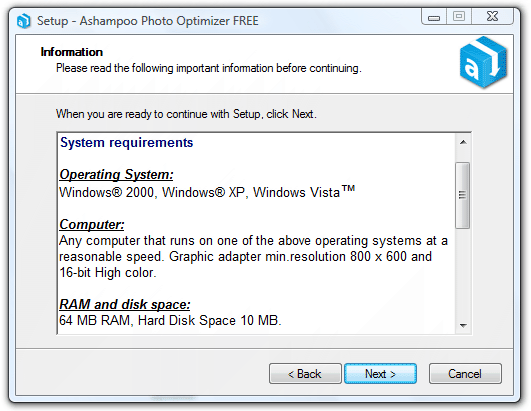Viewport: 531px width, 411px height.
Task: Close the Setup window with the X
Action: point(492,17)
